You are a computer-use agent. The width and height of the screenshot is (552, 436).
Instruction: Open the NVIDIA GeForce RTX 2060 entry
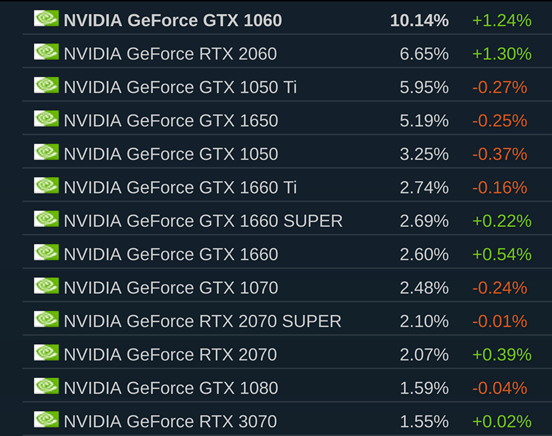[x=170, y=54]
